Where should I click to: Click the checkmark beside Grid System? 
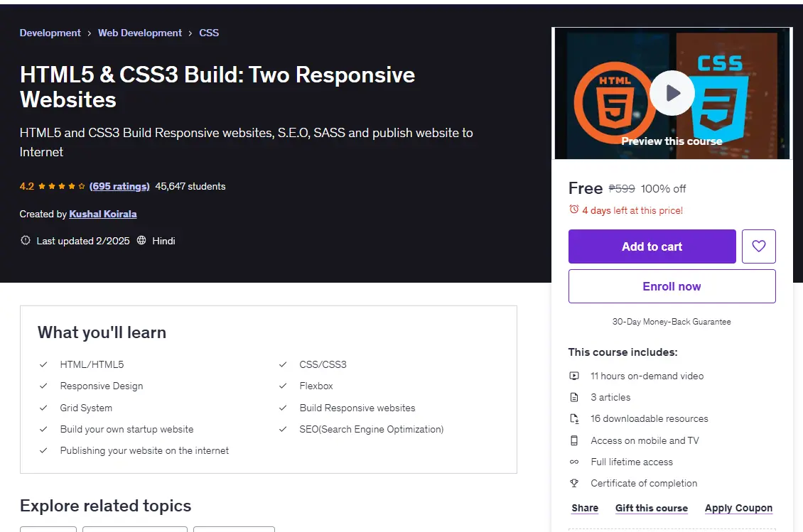(x=43, y=408)
